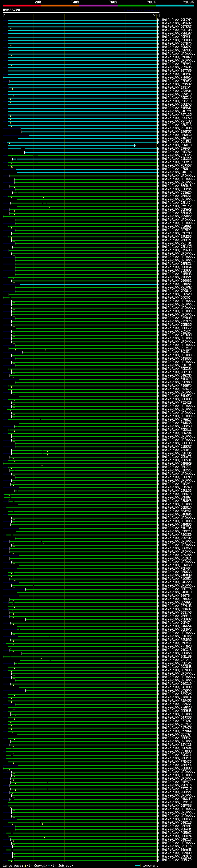Select the UniRef100_P32429 label
This screenshot has width=197, height=868.
(177, 403)
